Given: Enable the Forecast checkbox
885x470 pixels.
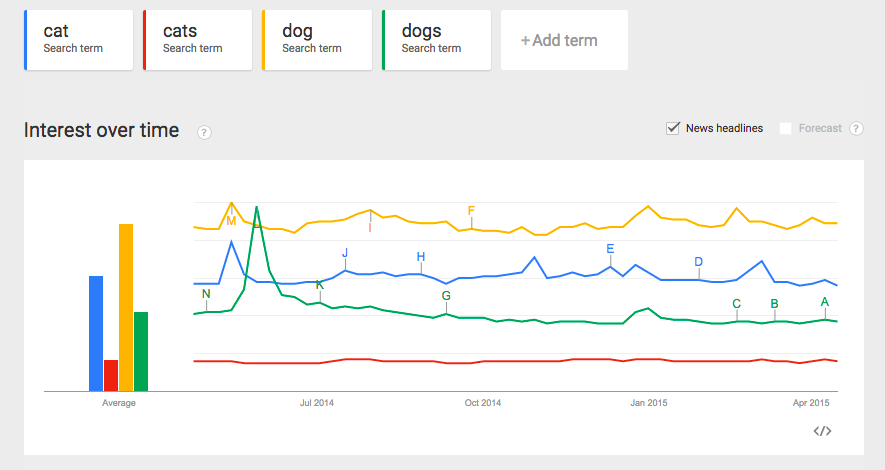Looking at the screenshot, I should (786, 128).
